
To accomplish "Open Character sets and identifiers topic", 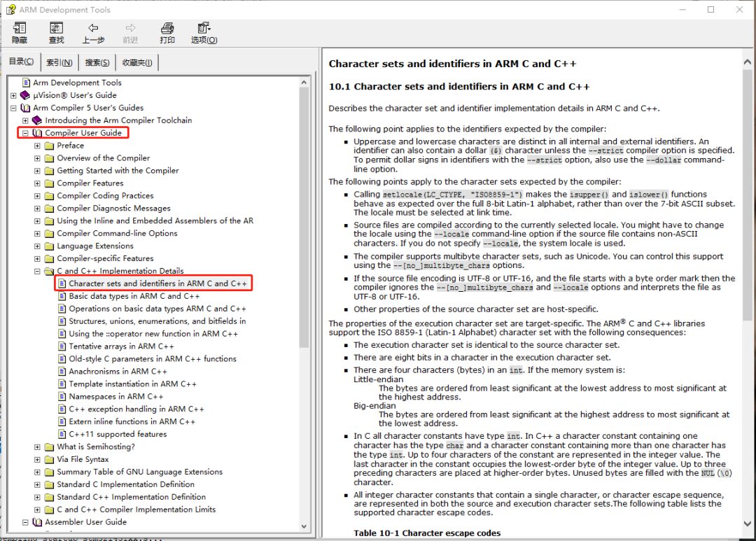I will 157,283.
